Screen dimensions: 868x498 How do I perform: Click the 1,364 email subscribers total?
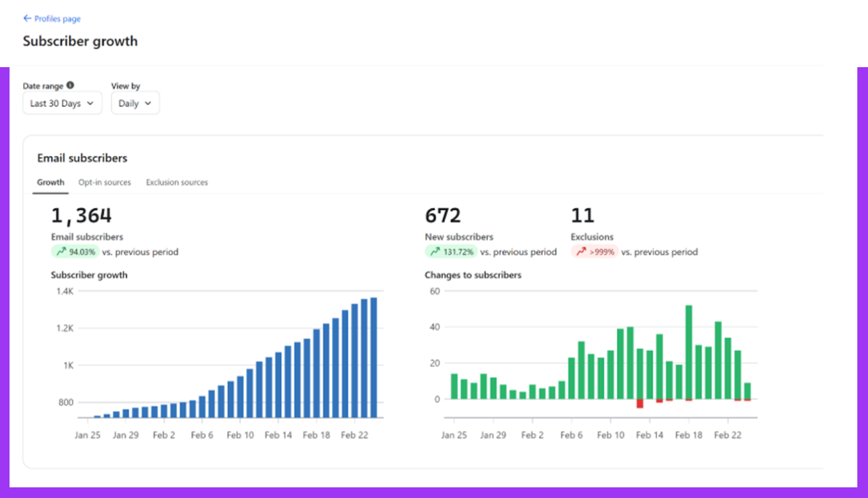point(81,216)
